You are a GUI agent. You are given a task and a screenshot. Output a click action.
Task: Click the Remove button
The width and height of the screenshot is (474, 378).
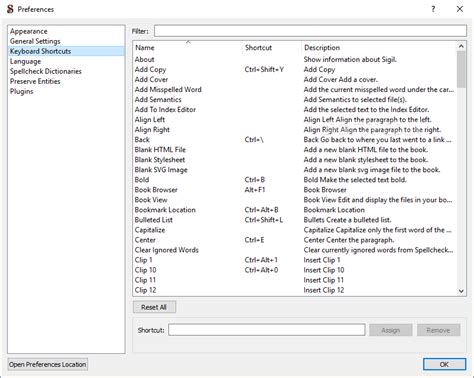438,330
